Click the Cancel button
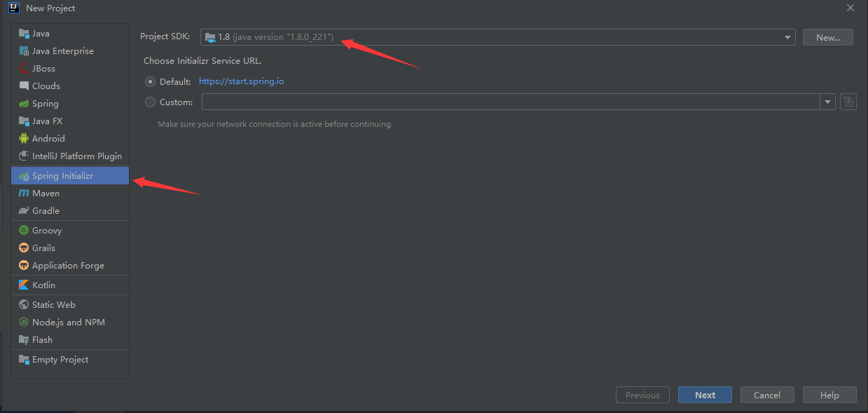Image resolution: width=868 pixels, height=413 pixels. click(767, 395)
